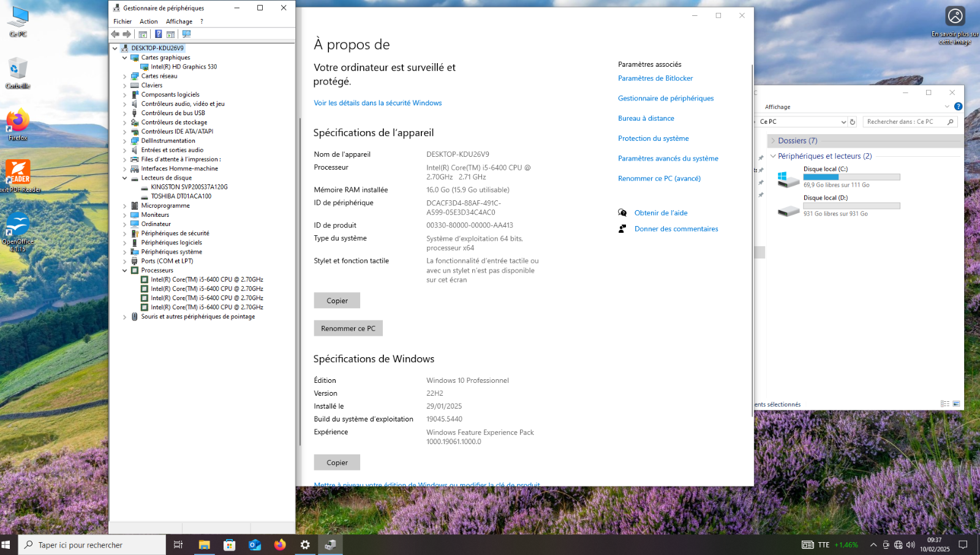This screenshot has width=980, height=555.
Task: Expand the Dossiers (7) group in Explorer
Action: tap(773, 141)
